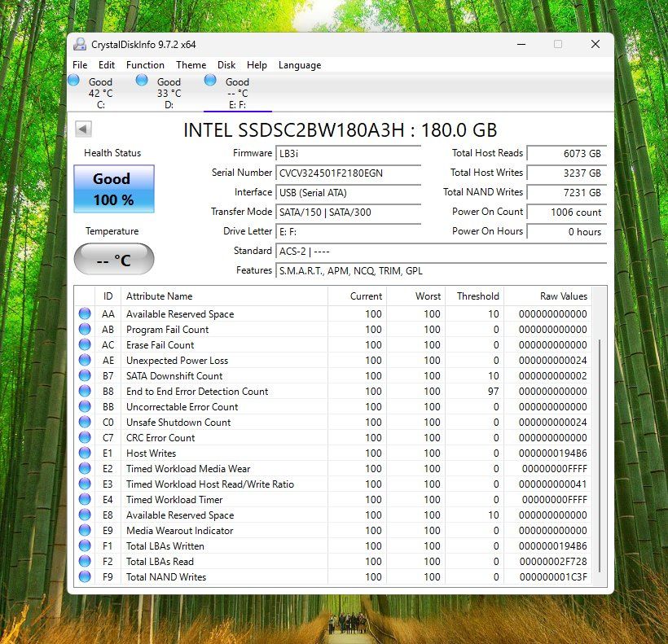This screenshot has height=644, width=668.
Task: Click status orb for Total LBAs Written
Action: [x=85, y=545]
